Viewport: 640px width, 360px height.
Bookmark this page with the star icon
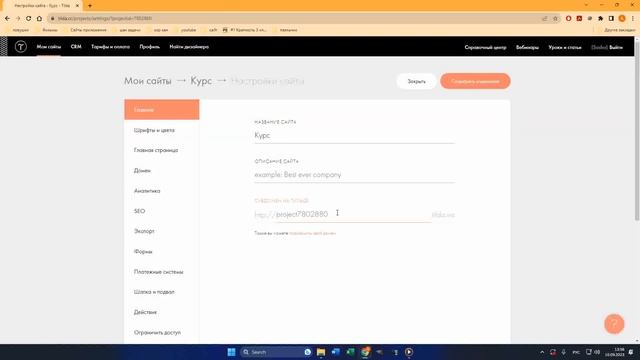pos(555,18)
